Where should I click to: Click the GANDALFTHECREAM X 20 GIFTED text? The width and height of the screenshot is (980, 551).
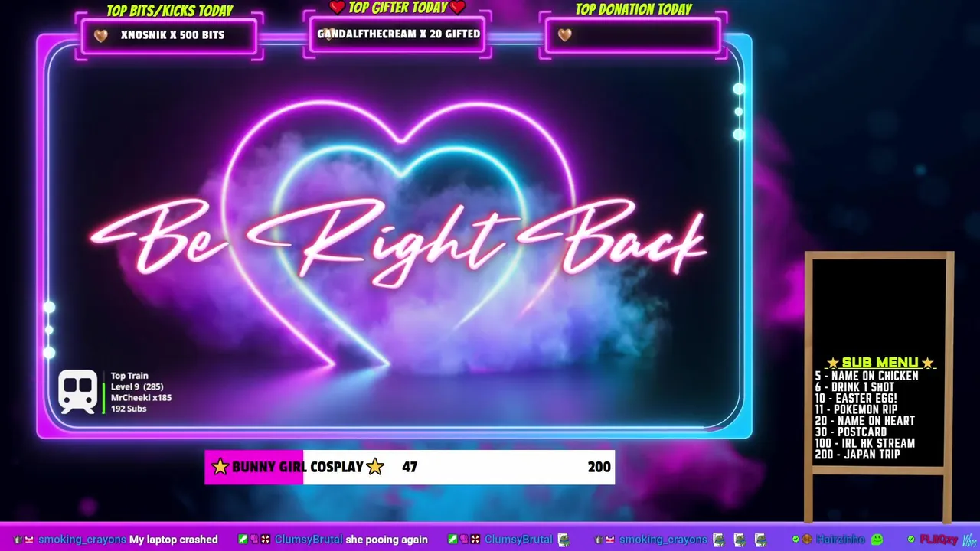399,34
